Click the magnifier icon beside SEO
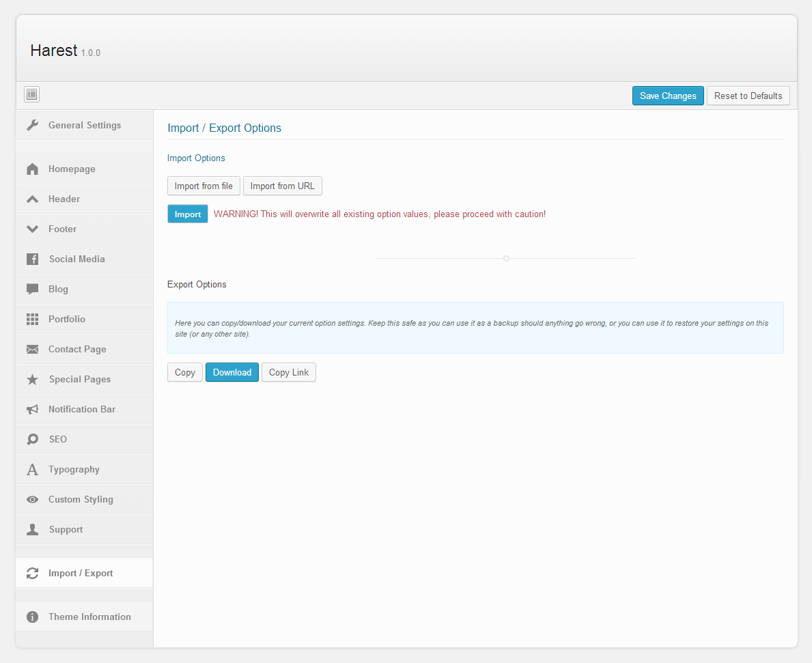The width and height of the screenshot is (812, 663). (x=32, y=440)
